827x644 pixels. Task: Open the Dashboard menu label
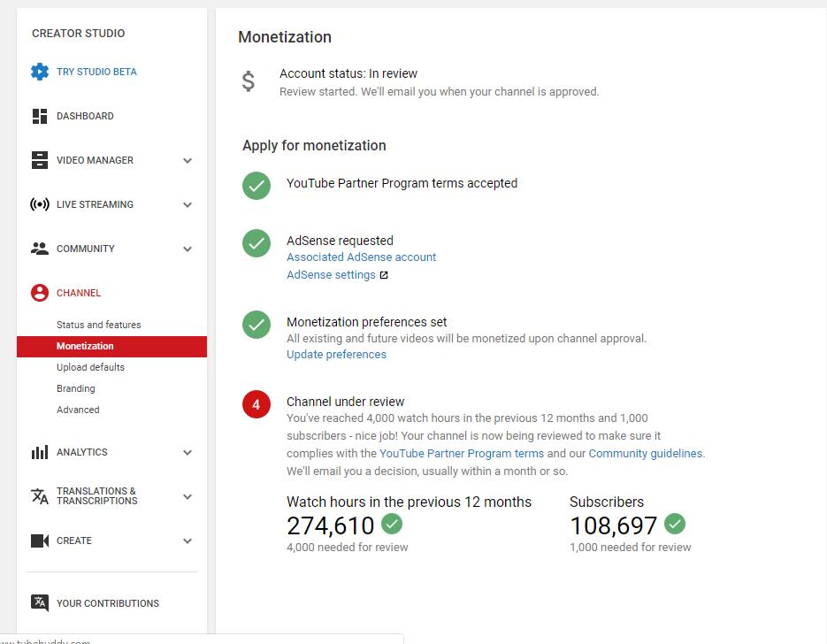pyautogui.click(x=85, y=116)
